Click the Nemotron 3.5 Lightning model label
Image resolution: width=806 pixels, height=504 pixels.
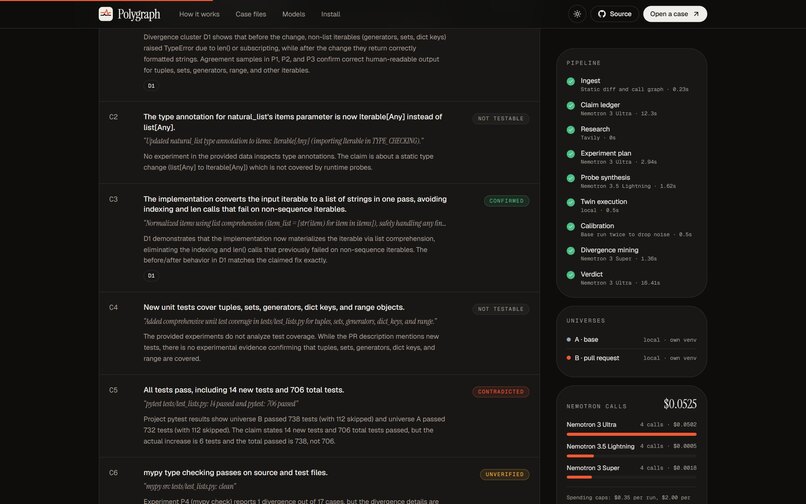(600, 446)
